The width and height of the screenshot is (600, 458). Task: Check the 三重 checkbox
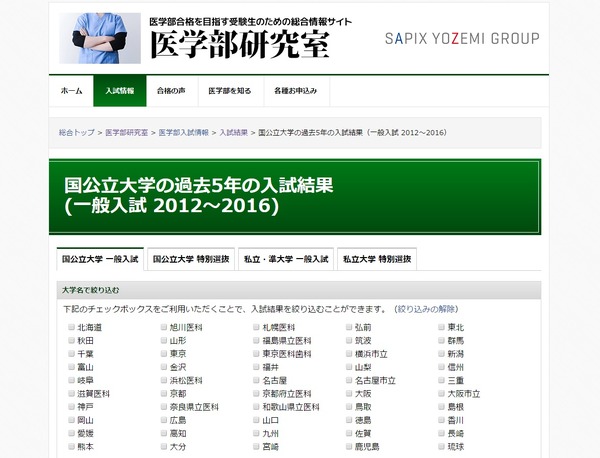point(442,380)
